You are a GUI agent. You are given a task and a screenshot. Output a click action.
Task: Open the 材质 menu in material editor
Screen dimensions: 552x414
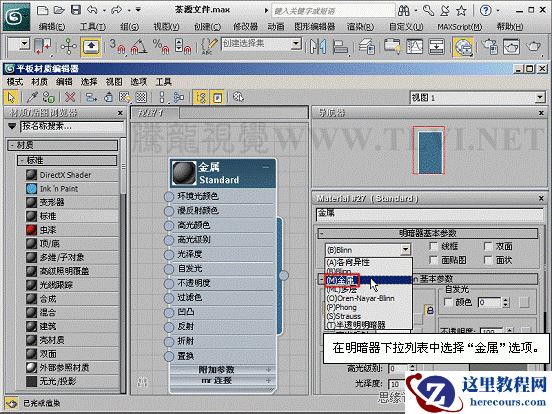(39, 82)
